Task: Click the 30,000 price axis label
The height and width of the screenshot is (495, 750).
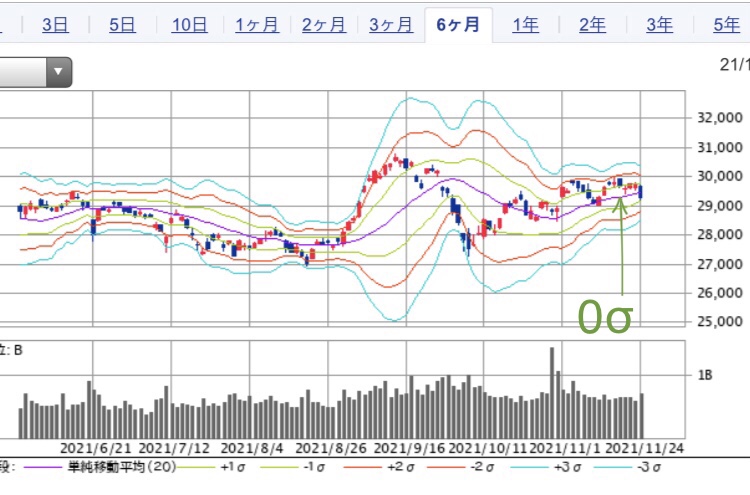Action: [x=717, y=177]
